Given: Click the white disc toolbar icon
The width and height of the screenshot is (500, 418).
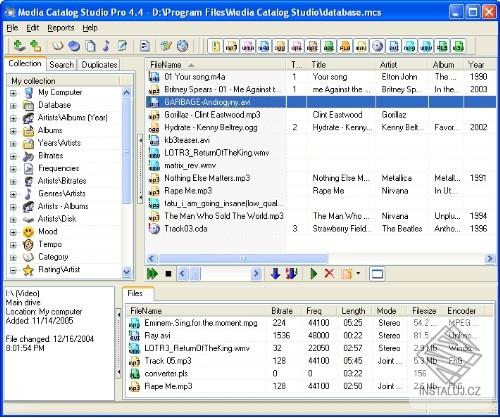Looking at the screenshot, I should (58, 46).
